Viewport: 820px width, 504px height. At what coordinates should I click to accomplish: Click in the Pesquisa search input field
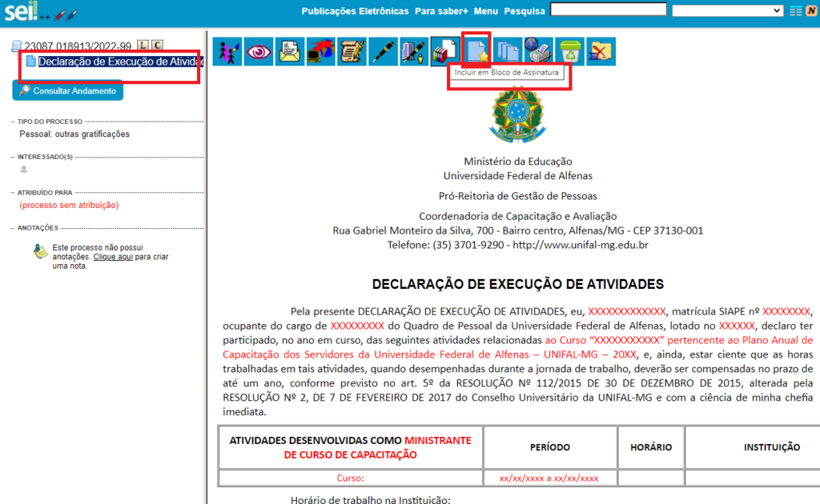(x=609, y=10)
